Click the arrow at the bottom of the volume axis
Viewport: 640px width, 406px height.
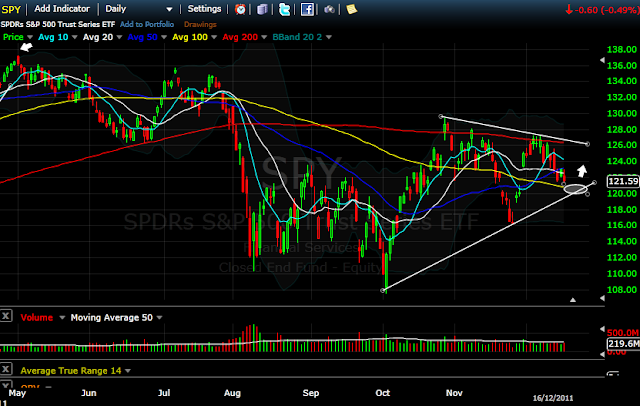[x=602, y=354]
